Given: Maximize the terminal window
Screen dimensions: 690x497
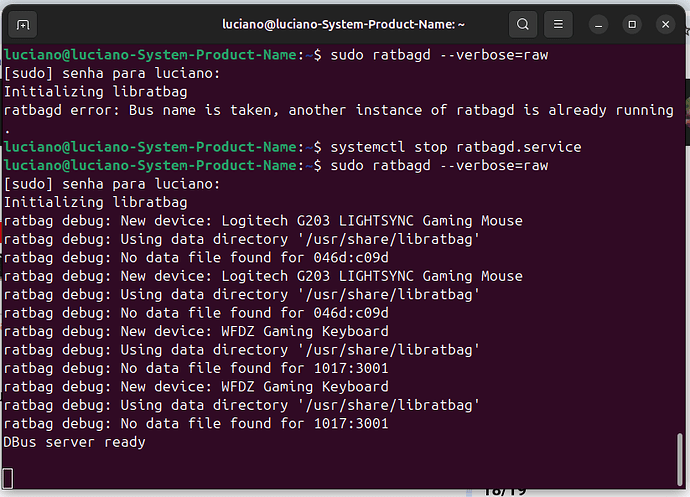Looking at the screenshot, I should 632,24.
